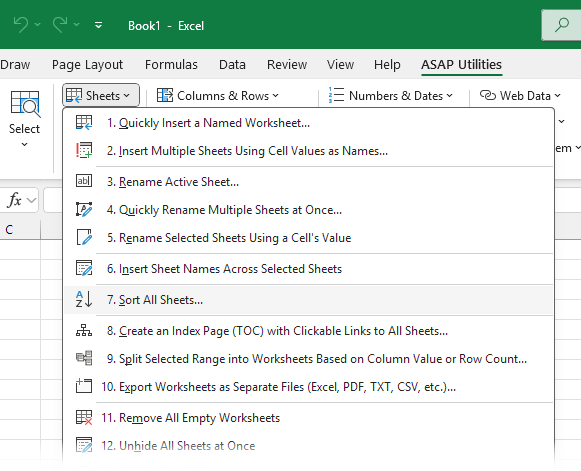Click the Redo arrow icon

pos(60,25)
